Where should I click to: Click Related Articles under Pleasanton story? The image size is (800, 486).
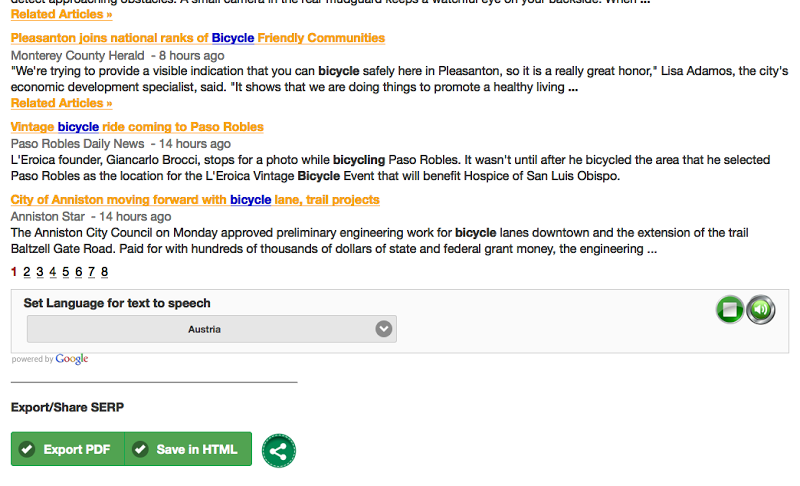coord(61,103)
